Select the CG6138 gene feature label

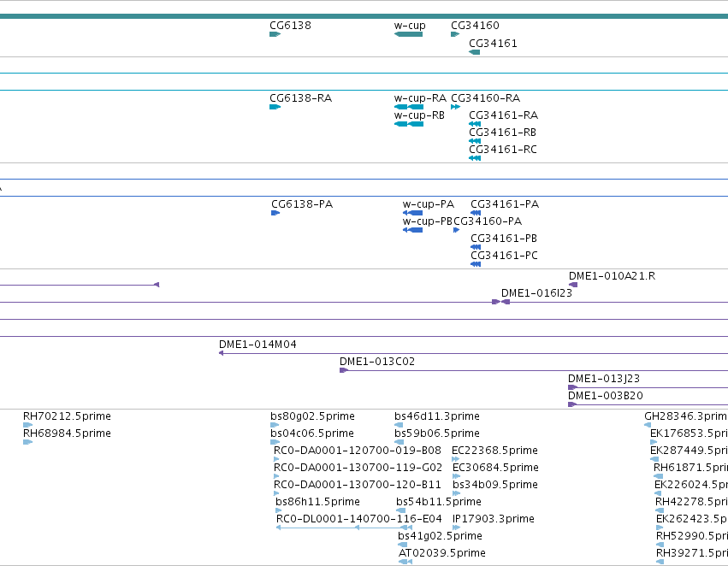click(x=290, y=26)
